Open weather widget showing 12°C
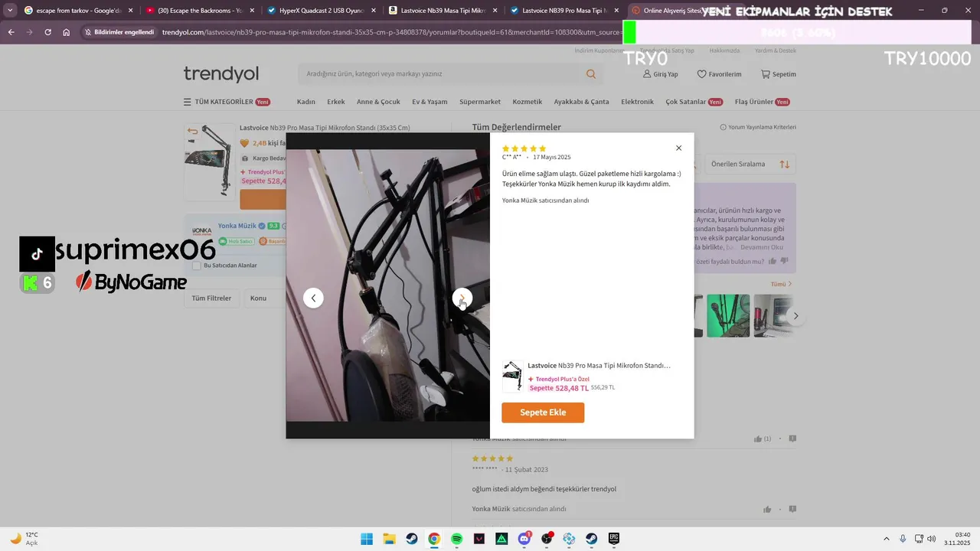This screenshot has height=551, width=980. point(24,539)
